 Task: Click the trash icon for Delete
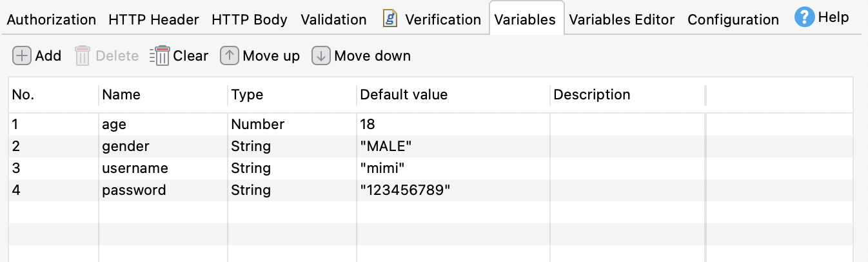click(x=83, y=56)
